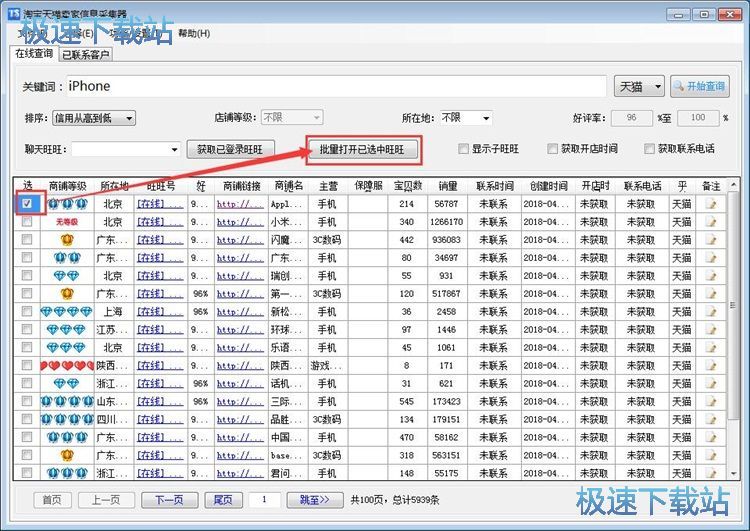Switch to the 已联系客户 tab
This screenshot has height=531, width=750.
pyautogui.click(x=86, y=55)
